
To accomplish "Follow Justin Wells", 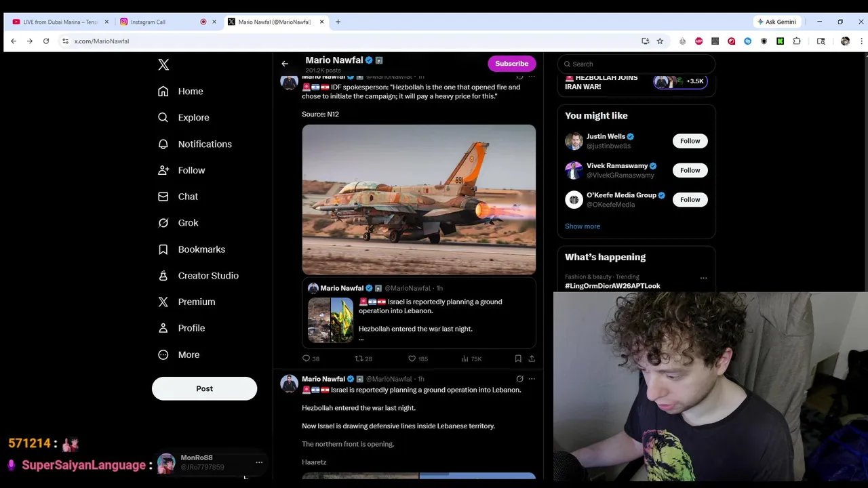I will pos(690,141).
